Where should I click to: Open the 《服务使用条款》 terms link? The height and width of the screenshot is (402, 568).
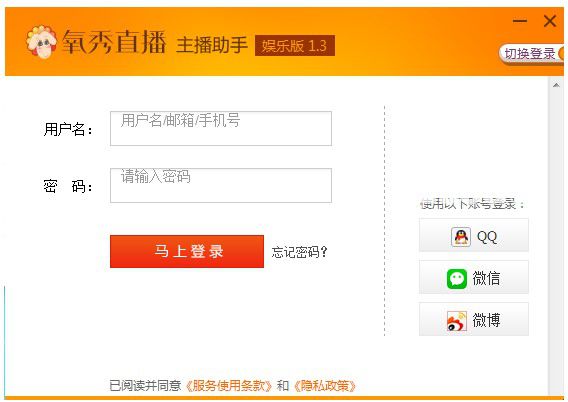pyautogui.click(x=228, y=386)
